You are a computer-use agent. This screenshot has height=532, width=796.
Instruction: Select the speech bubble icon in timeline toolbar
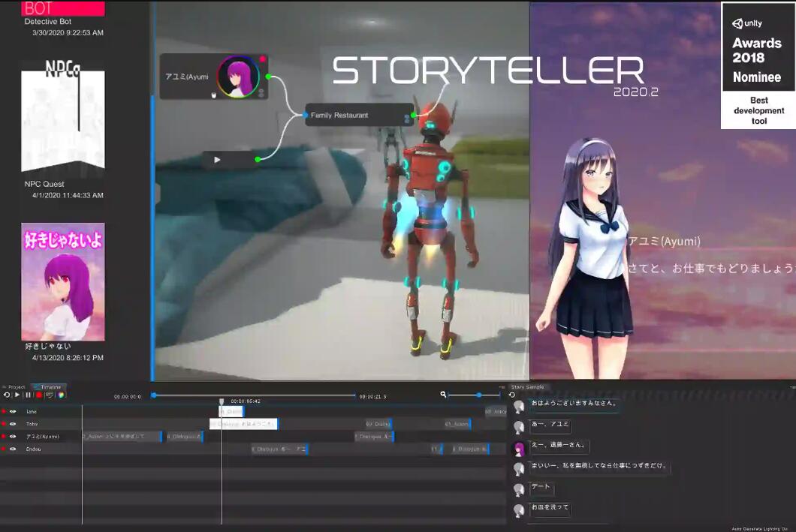pyautogui.click(x=50, y=395)
